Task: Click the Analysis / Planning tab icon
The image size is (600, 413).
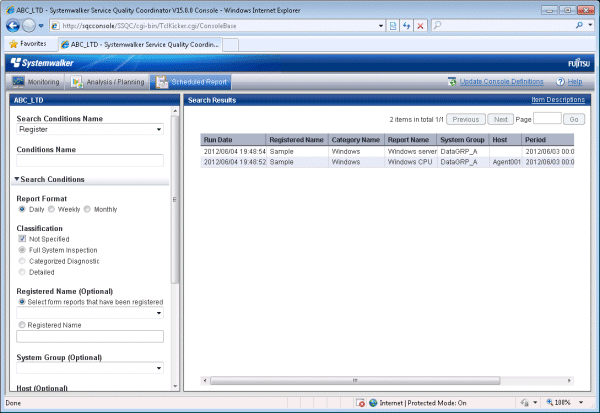Action: click(x=77, y=82)
